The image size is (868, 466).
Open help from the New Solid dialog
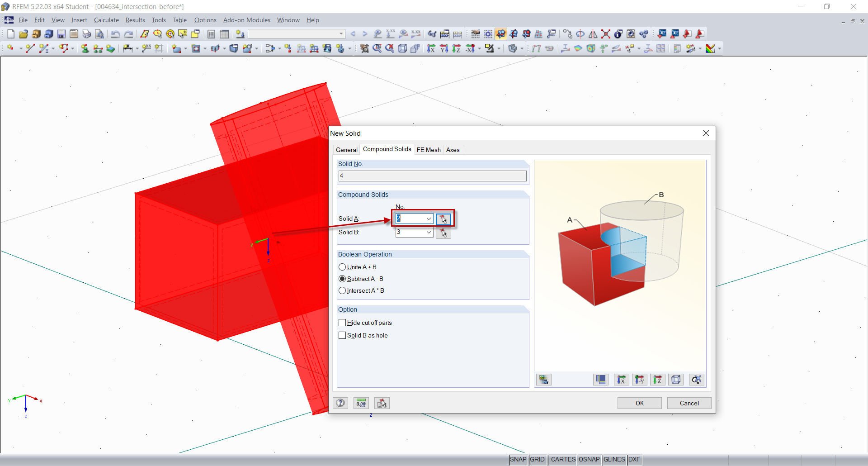tap(340, 403)
